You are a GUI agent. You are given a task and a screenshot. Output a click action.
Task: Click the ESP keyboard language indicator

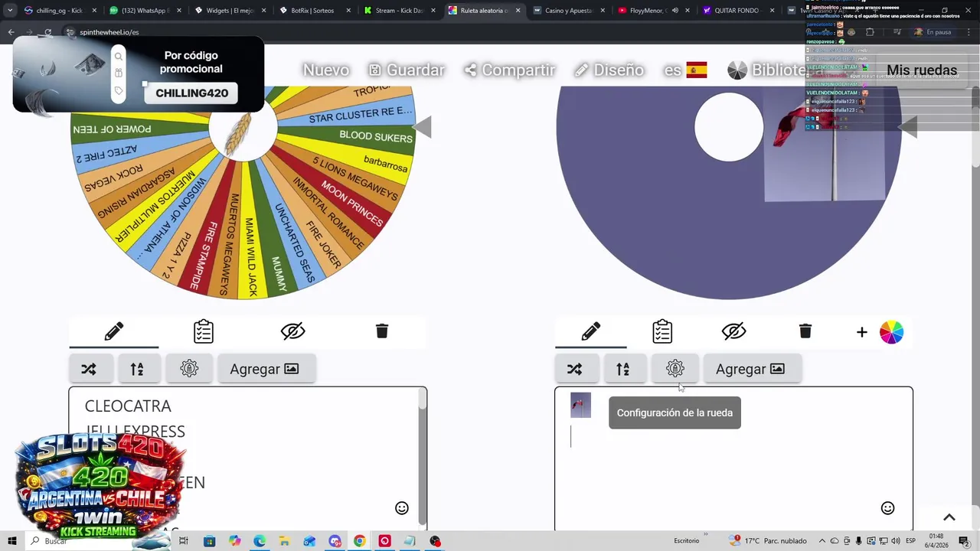pyautogui.click(x=911, y=541)
